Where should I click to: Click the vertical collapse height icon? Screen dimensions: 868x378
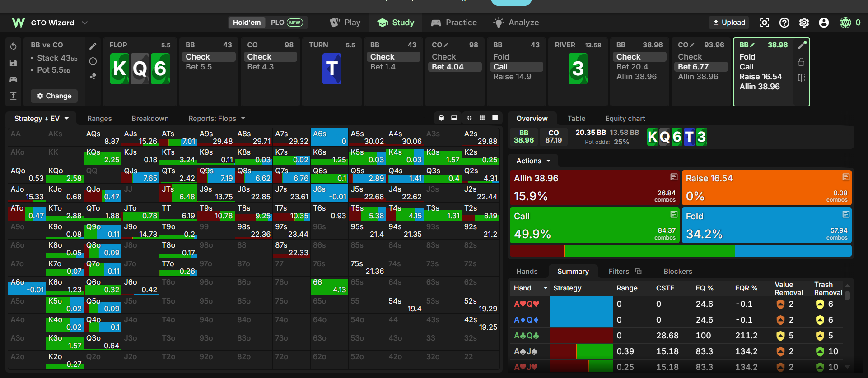click(x=13, y=96)
